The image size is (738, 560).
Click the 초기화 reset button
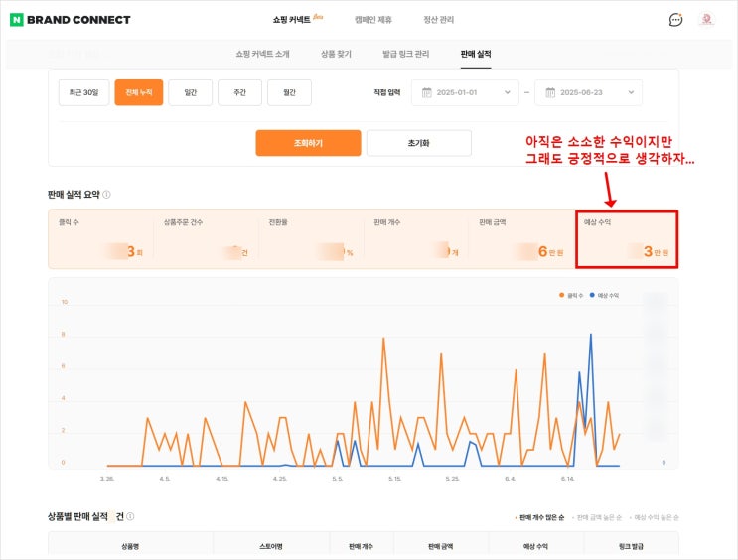[419, 143]
